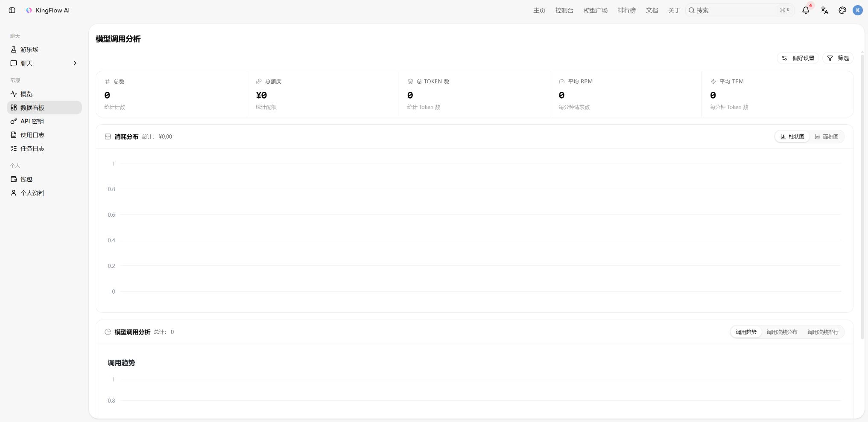Click the 统计配额 label
868x422 pixels.
click(266, 107)
